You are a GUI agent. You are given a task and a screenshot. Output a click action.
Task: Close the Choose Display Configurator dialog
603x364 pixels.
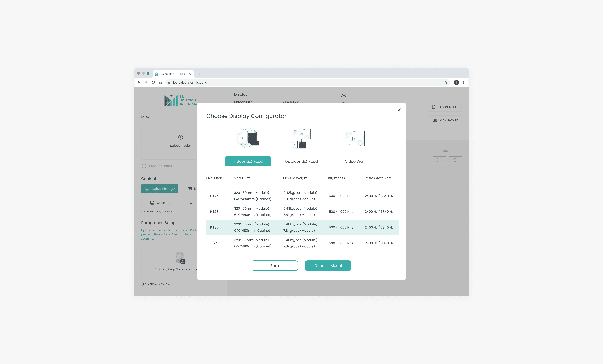click(399, 110)
